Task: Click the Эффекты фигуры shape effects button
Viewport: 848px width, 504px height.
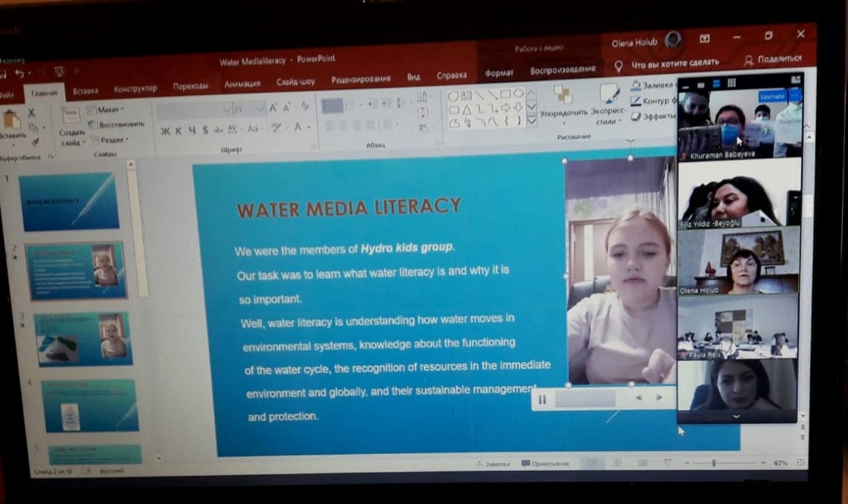Action: coord(653,116)
